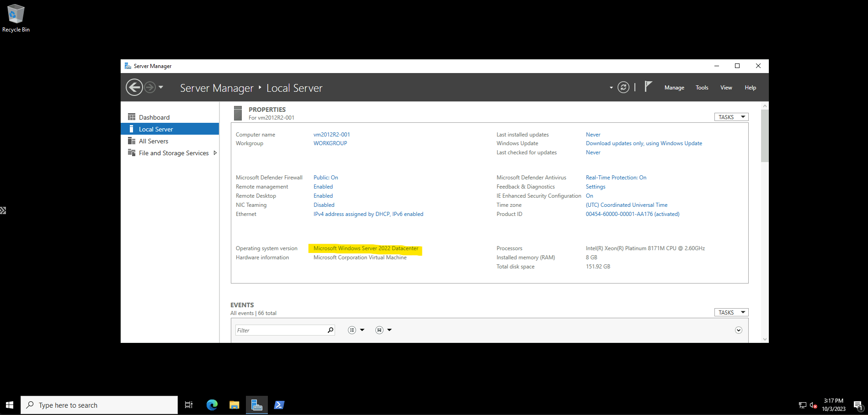Click the forward navigation arrow
Viewport: 868px width, 415px height.
coord(150,87)
